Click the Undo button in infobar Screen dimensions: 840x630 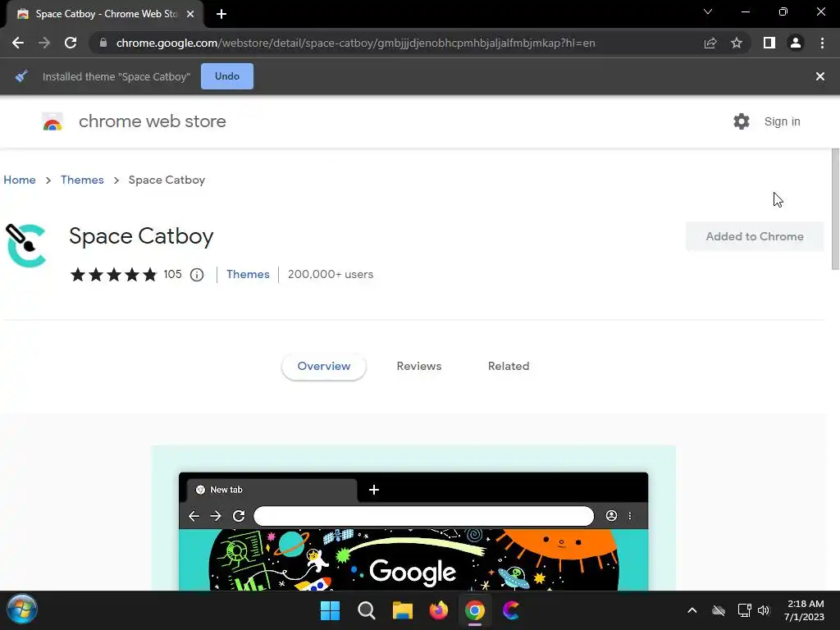227,76
